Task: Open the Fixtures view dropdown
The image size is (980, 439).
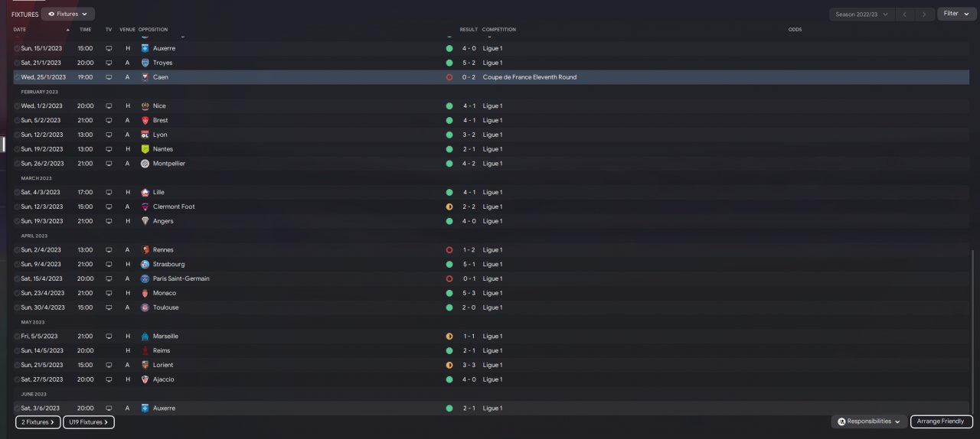Action: tap(67, 14)
